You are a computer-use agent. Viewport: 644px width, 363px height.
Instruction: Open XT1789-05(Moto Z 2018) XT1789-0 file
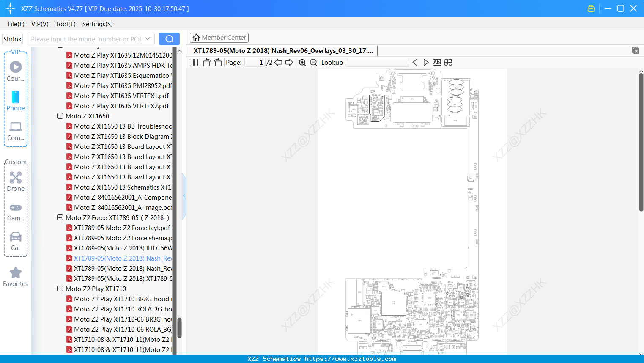(x=123, y=279)
